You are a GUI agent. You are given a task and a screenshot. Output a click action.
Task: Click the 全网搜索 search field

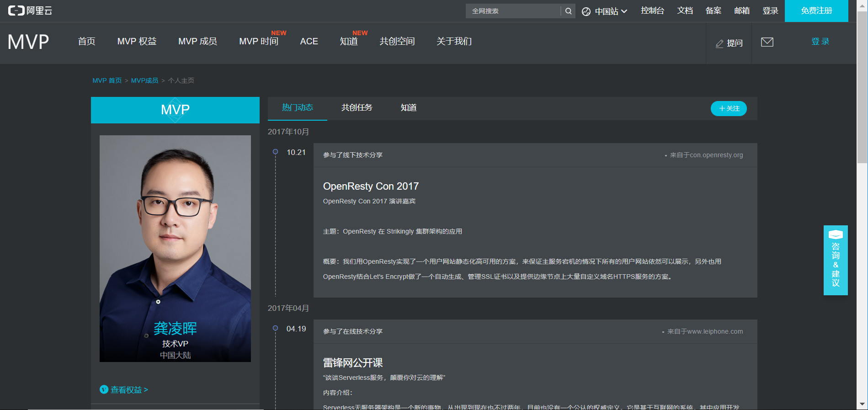coord(513,11)
